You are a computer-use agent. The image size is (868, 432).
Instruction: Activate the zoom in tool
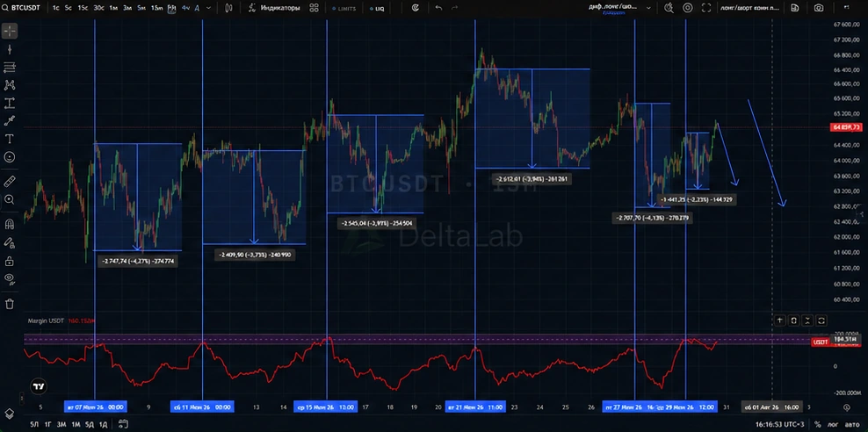[x=10, y=199]
